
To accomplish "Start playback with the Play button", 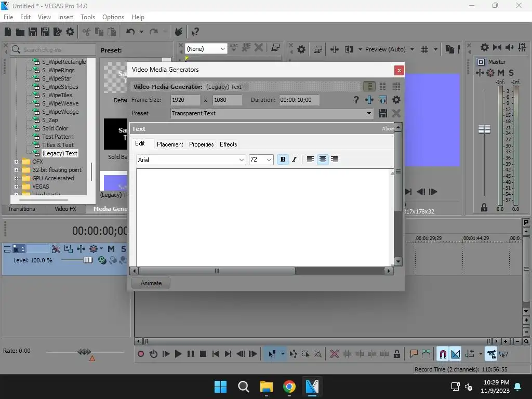I will 178,354.
